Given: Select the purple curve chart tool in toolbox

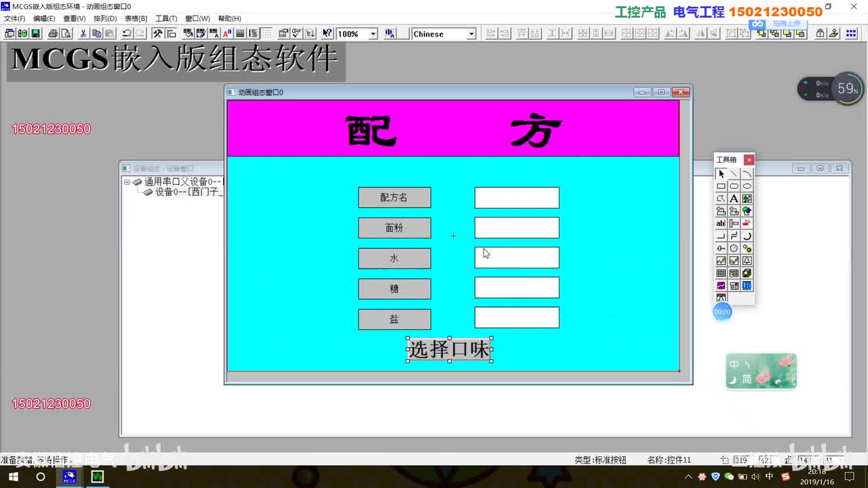Looking at the screenshot, I should tap(721, 286).
